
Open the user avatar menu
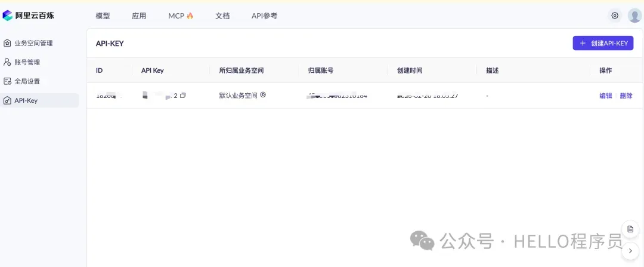pos(634,16)
